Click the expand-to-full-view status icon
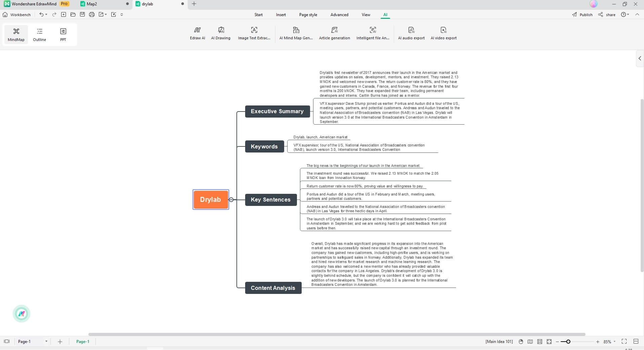Viewport: 644px width, 350px height. pyautogui.click(x=549, y=342)
